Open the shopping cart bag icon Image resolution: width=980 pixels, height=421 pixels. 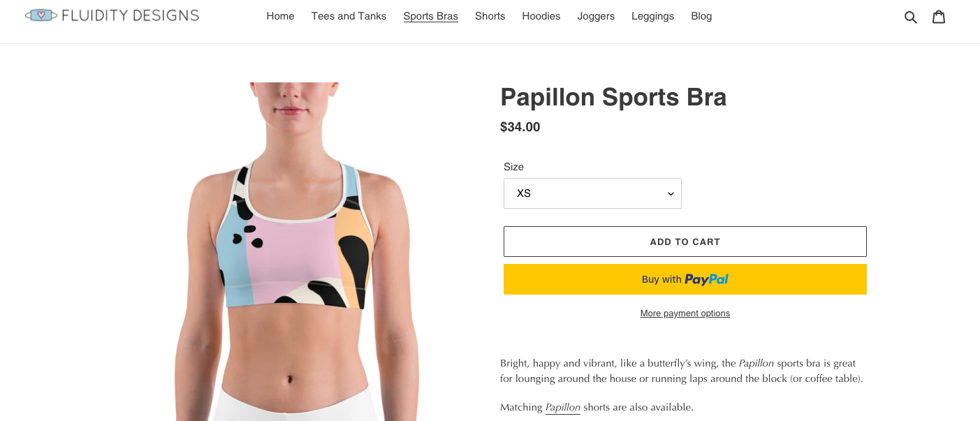(x=939, y=16)
